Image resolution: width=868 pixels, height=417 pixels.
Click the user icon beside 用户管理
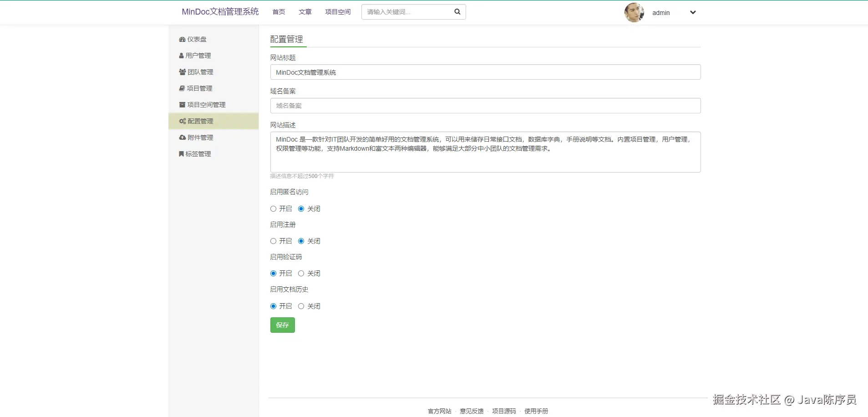point(181,56)
